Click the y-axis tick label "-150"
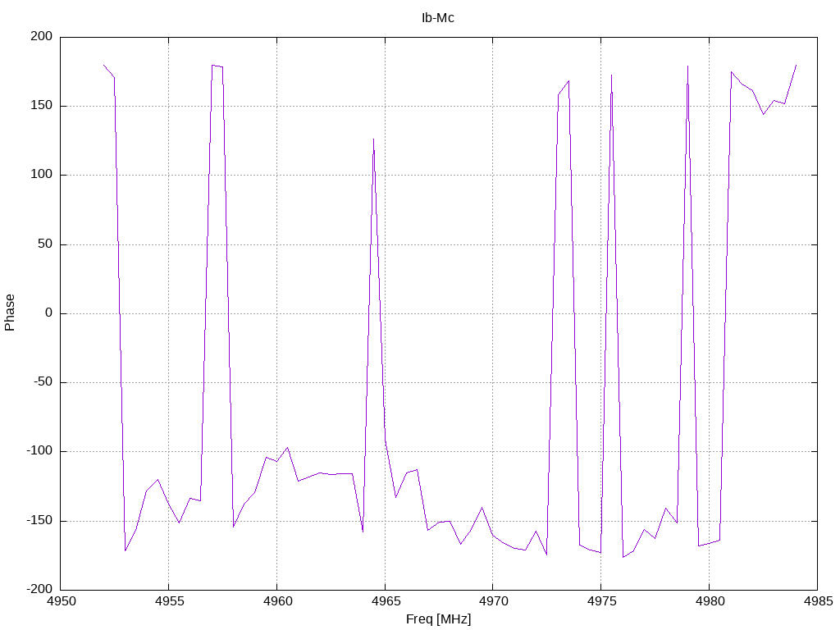 [39, 520]
